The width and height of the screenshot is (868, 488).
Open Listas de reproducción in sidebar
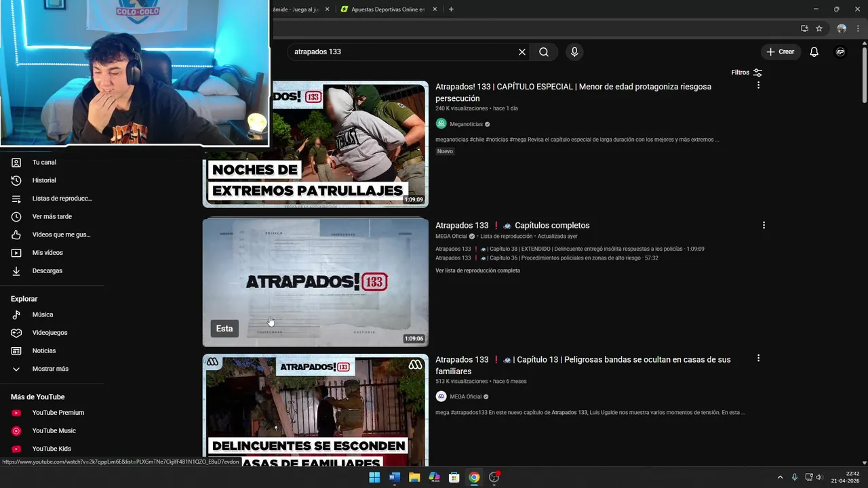(52, 199)
